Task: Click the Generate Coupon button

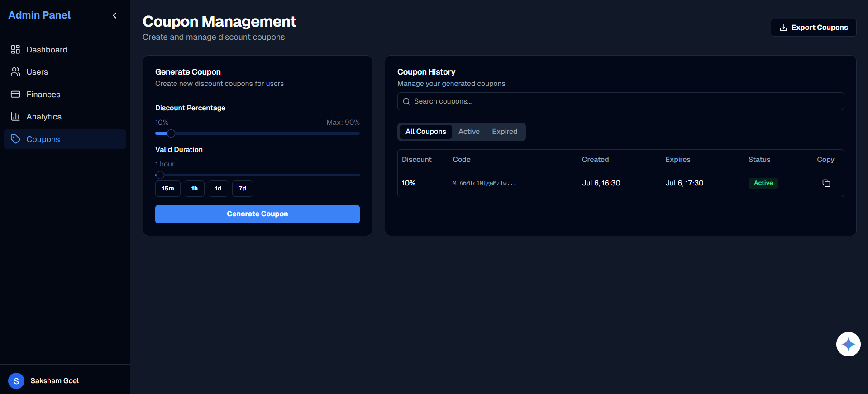Action: point(258,214)
